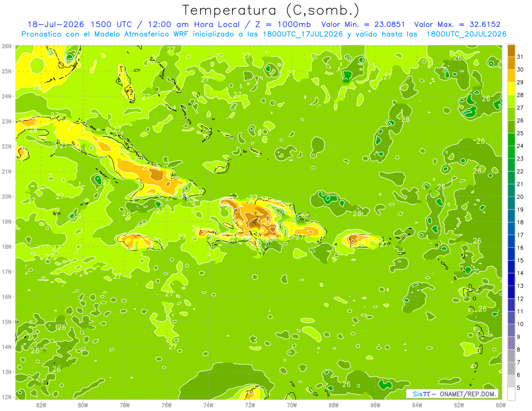
Task: Pick the white legend band below 5
Action: tap(511, 394)
